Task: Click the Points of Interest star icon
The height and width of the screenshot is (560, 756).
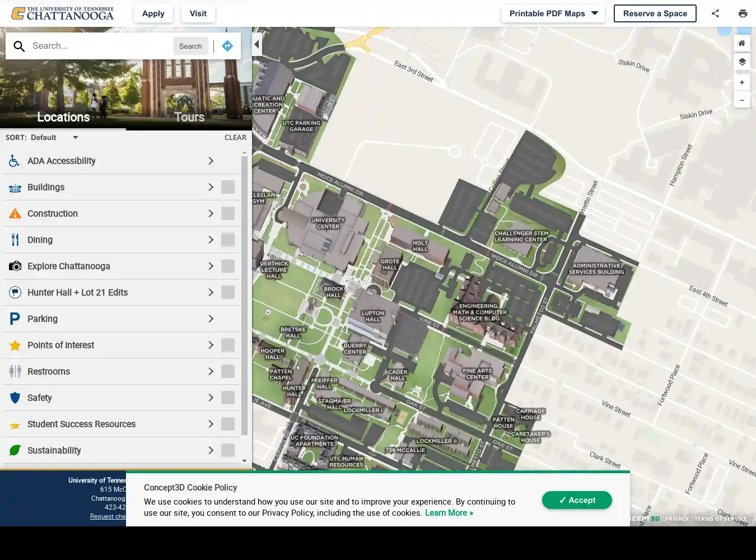Action: pyautogui.click(x=15, y=346)
